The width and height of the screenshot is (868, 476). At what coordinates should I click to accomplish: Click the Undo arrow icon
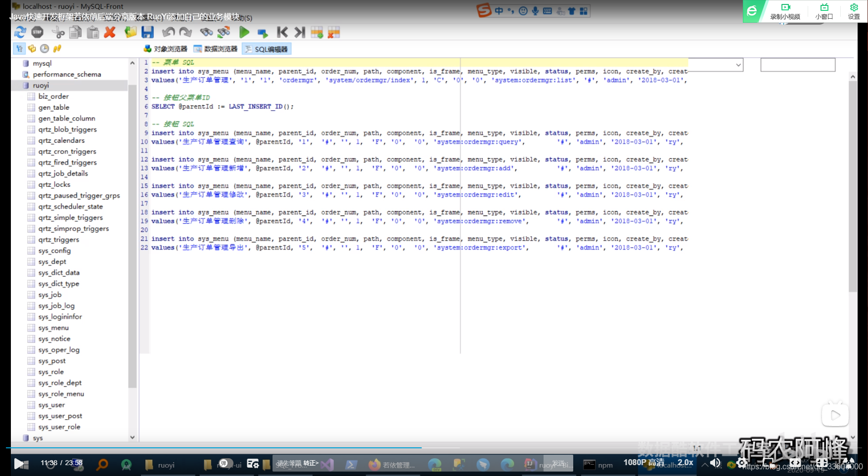pyautogui.click(x=168, y=33)
